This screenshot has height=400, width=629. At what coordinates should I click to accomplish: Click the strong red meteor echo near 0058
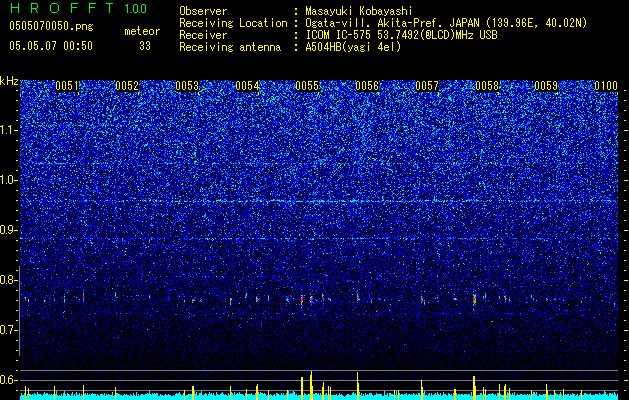(474, 299)
